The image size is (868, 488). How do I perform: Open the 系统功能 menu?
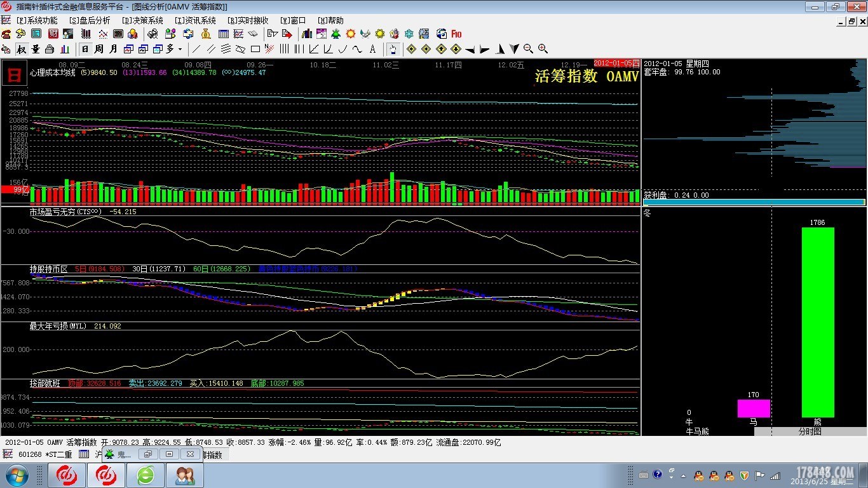coord(37,20)
